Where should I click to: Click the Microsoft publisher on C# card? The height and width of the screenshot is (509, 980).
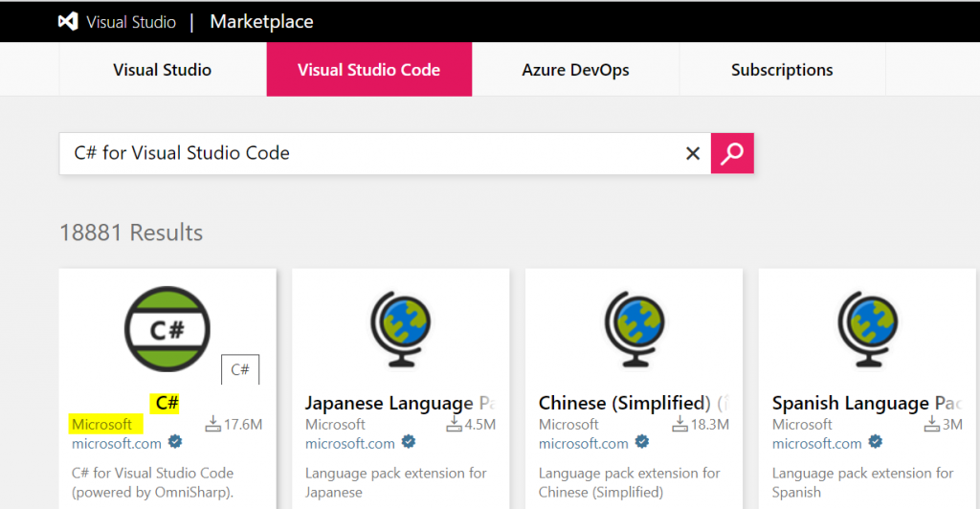[101, 425]
